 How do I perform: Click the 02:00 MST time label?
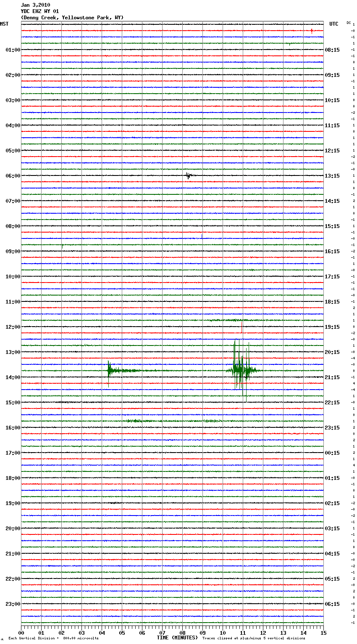click(x=13, y=75)
